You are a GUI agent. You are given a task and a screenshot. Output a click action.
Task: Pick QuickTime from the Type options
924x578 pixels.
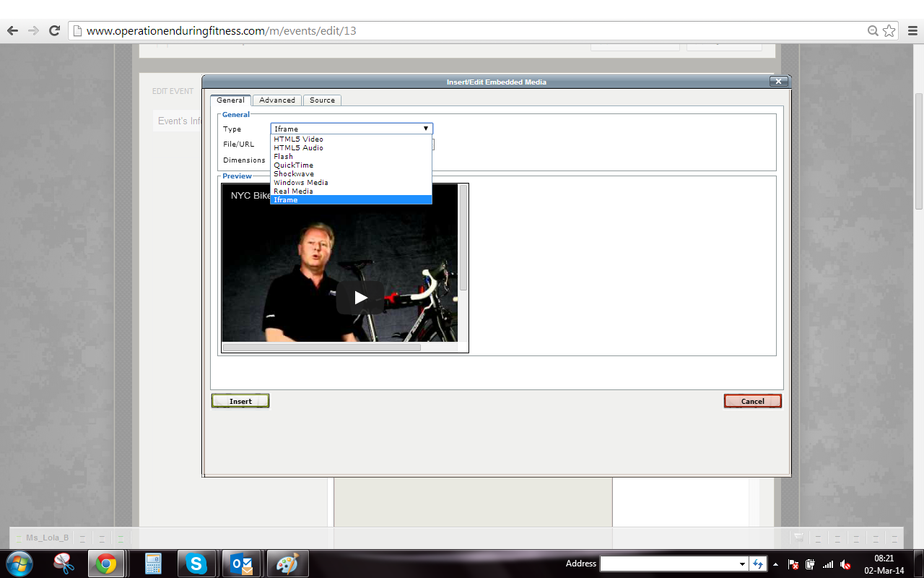point(293,165)
